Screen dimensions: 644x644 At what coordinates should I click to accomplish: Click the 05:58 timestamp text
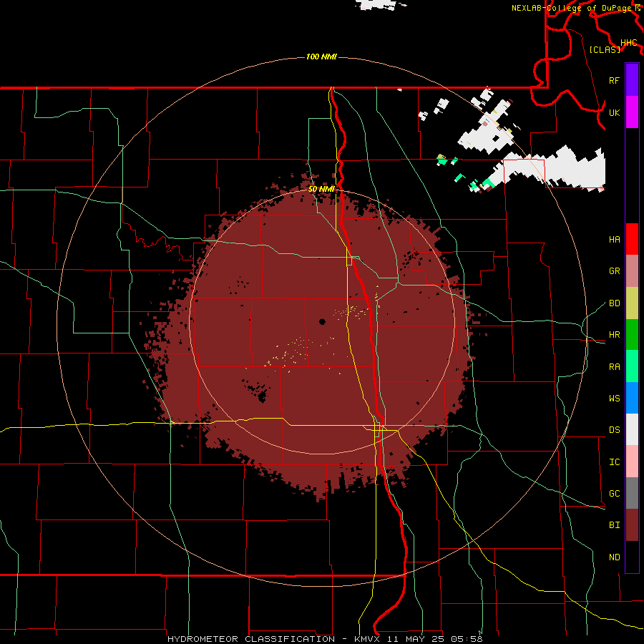point(467,639)
